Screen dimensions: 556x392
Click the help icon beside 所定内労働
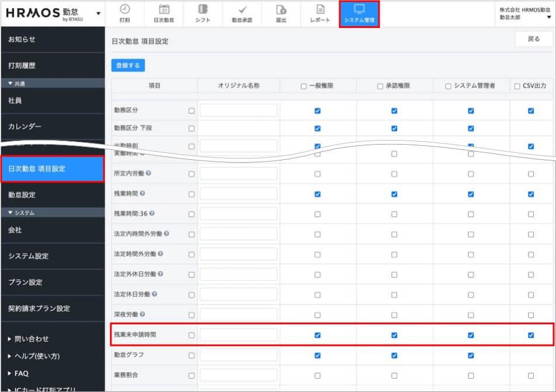point(148,173)
